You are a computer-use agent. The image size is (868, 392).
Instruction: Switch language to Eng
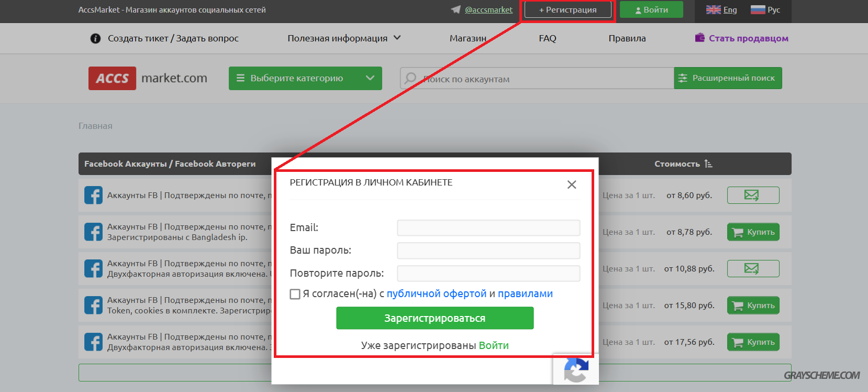pos(730,10)
